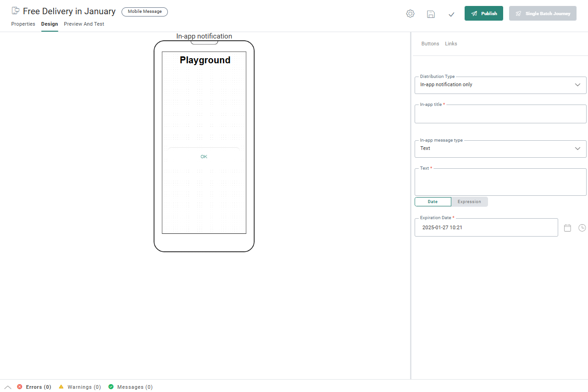Open the In-app message type dropdown
This screenshot has height=392, width=588.
tap(577, 149)
